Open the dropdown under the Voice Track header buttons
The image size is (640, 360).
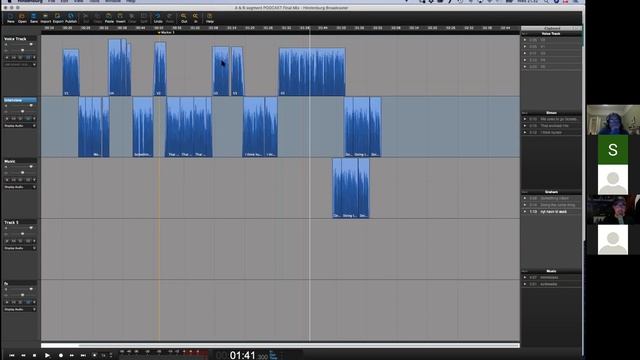click(x=20, y=64)
